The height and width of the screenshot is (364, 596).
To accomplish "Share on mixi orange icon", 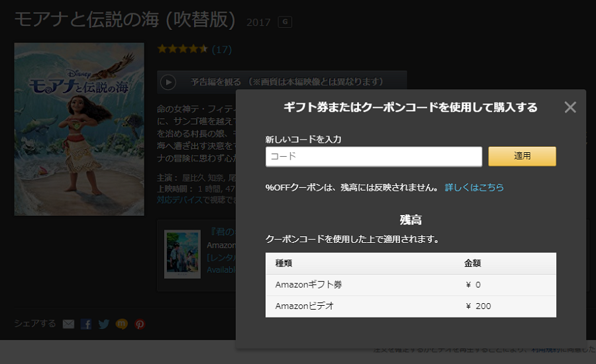I will 122,324.
